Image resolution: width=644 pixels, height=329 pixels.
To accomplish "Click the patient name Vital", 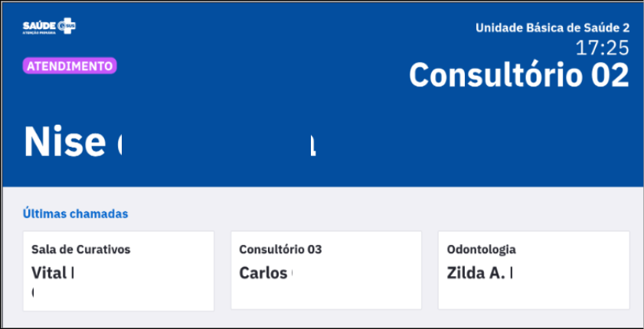I will coord(49,273).
